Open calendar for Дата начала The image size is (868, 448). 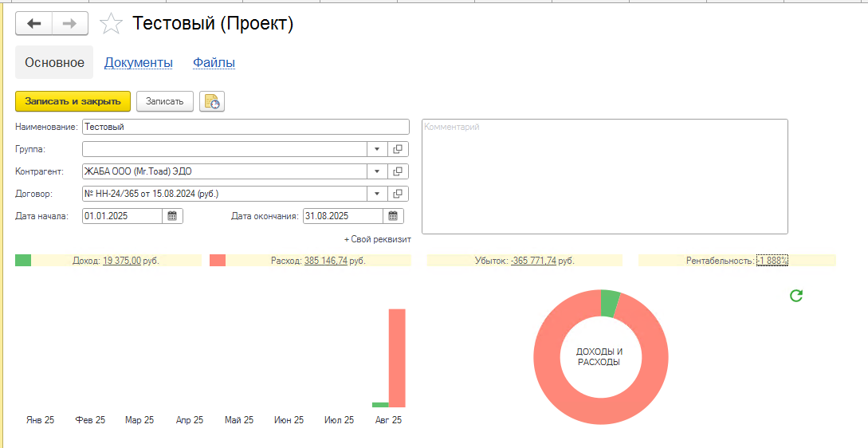(x=172, y=216)
